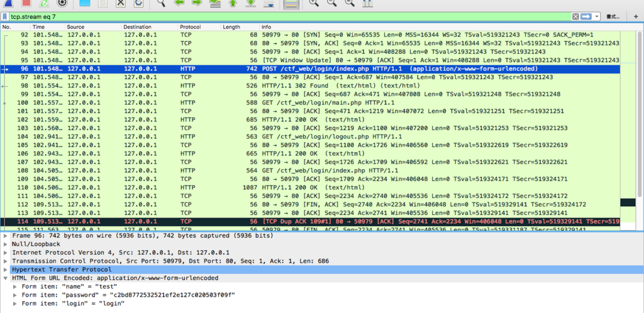Image resolution: width=644 pixels, height=313 pixels.
Task: Select packet 114 TCP Dup ACK 109#1
Action: coord(310,221)
